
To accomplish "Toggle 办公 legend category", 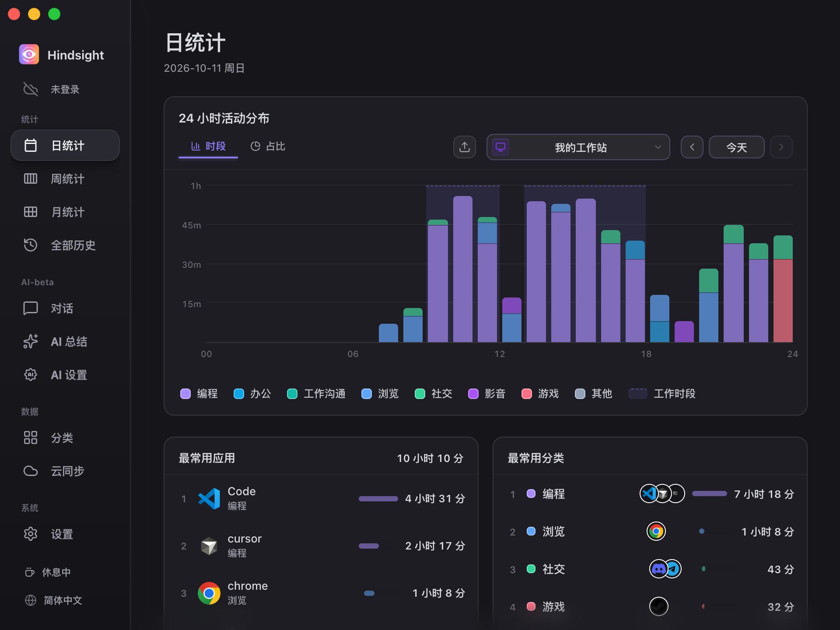I will (x=252, y=394).
